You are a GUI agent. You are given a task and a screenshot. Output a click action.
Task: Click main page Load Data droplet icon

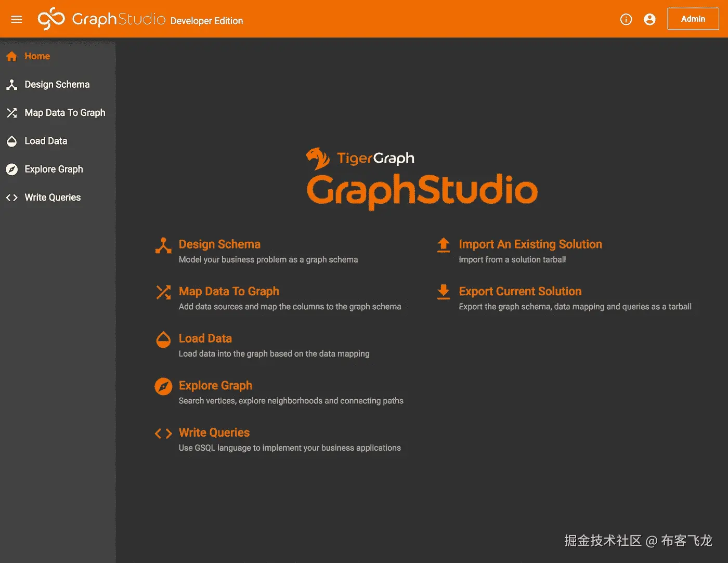[x=163, y=339]
